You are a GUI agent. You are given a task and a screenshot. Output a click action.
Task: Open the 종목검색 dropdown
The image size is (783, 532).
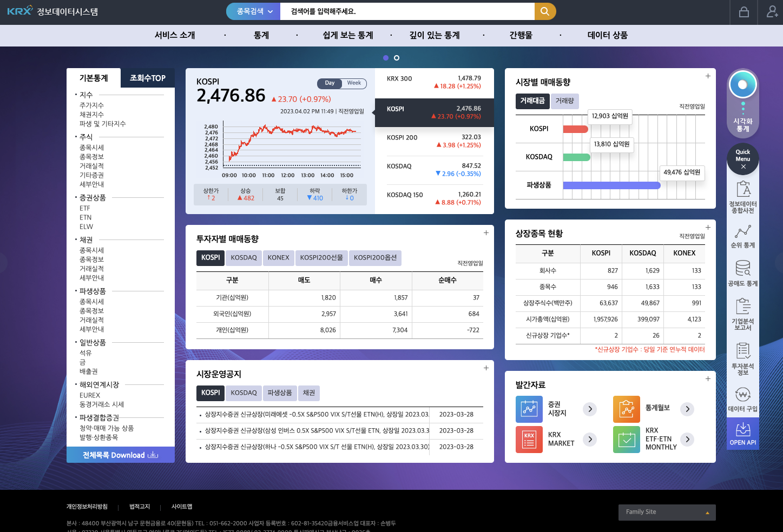pyautogui.click(x=254, y=11)
